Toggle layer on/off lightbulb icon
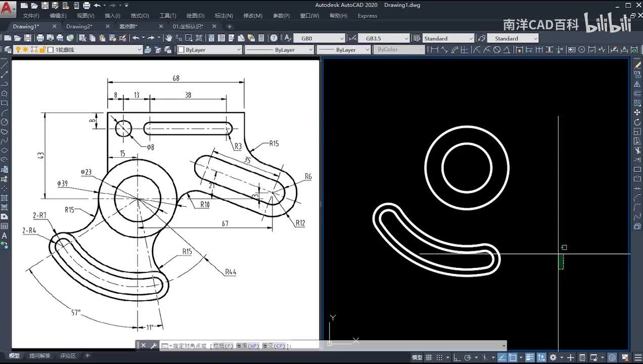Image resolution: width=643 pixels, height=364 pixels. tap(18, 50)
